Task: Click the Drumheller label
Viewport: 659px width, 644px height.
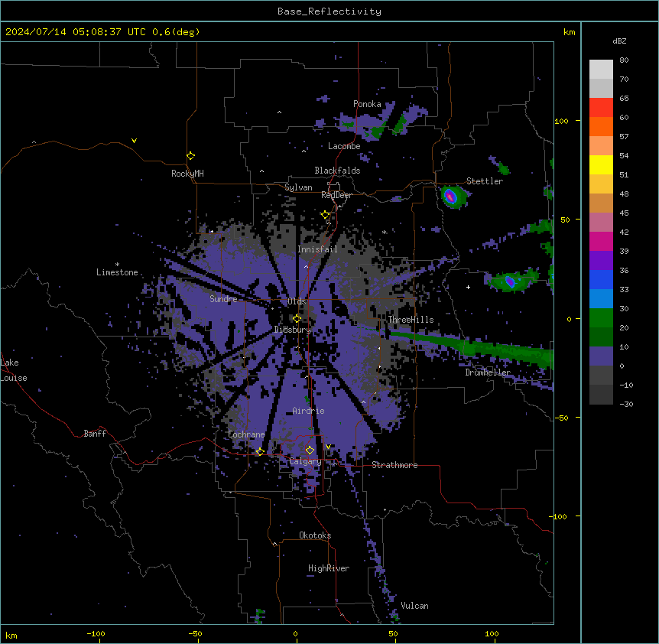Action: [x=488, y=372]
